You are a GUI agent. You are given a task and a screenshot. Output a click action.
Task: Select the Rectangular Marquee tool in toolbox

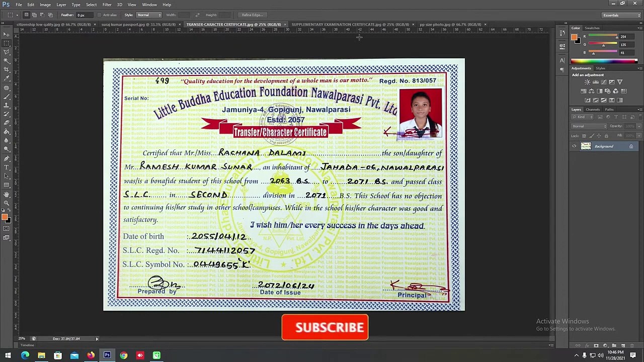(x=7, y=43)
